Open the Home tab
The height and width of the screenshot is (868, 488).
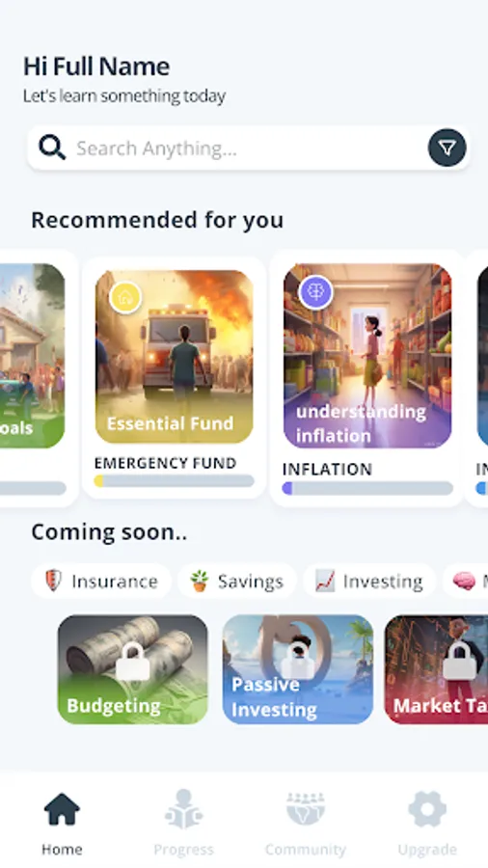click(x=62, y=824)
